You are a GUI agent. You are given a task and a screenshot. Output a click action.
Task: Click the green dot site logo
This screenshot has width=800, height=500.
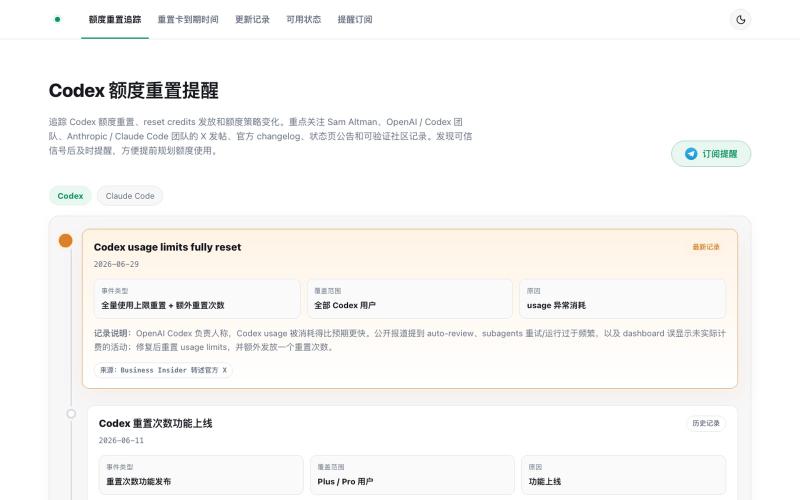pos(57,19)
